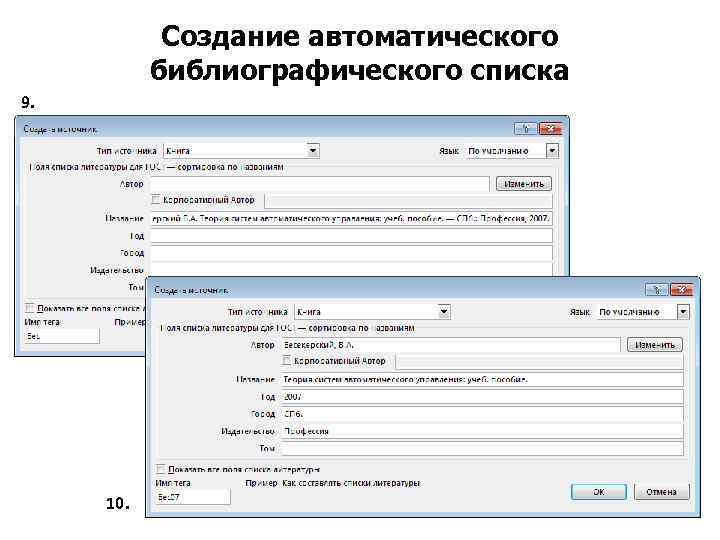Click Изменить next to Бесекерский in the front dialog
The image size is (720, 540).
655,345
